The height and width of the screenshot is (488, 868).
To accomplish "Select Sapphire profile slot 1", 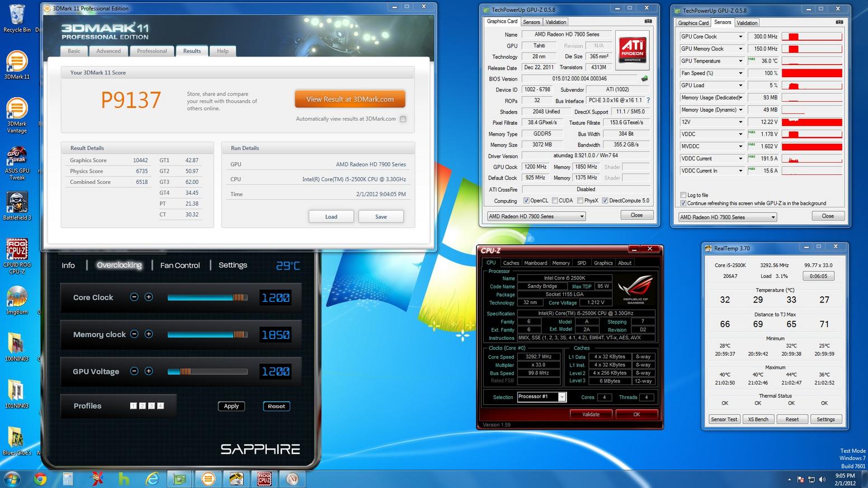I will click(x=133, y=406).
